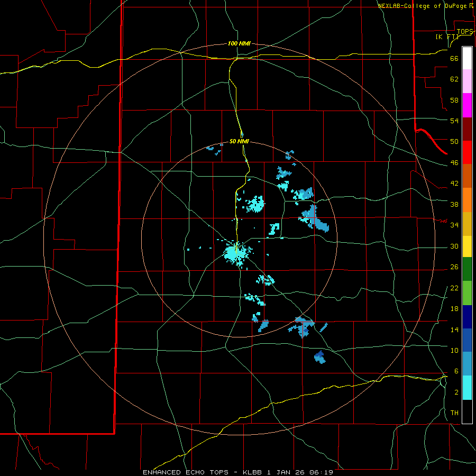The width and height of the screenshot is (476, 476).
Task: Click the legend value 42
Action: [454, 183]
